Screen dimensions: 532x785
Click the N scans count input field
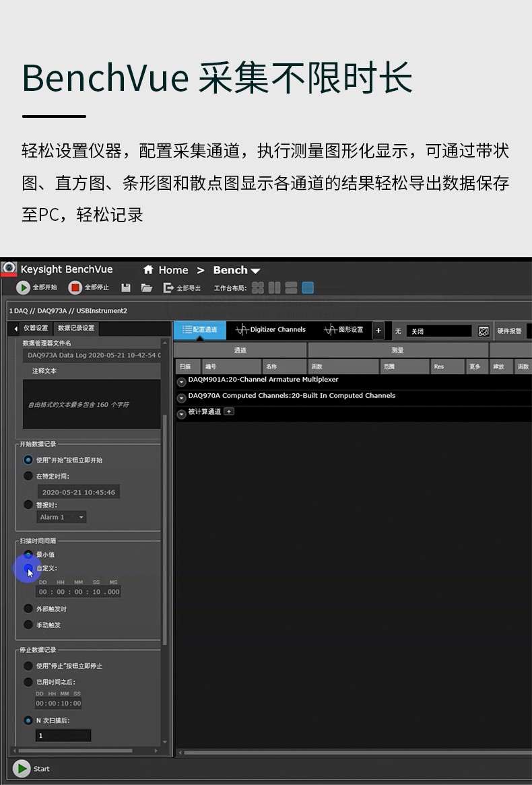tap(63, 736)
